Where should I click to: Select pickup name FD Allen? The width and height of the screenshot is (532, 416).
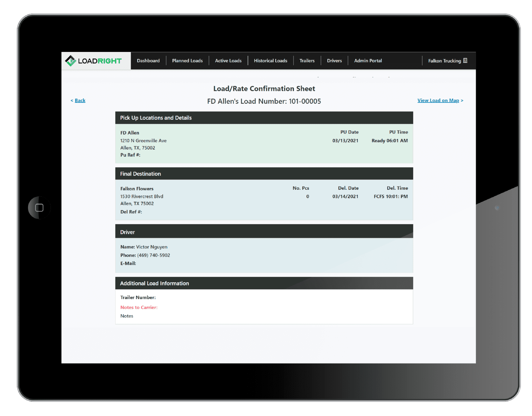coord(130,133)
